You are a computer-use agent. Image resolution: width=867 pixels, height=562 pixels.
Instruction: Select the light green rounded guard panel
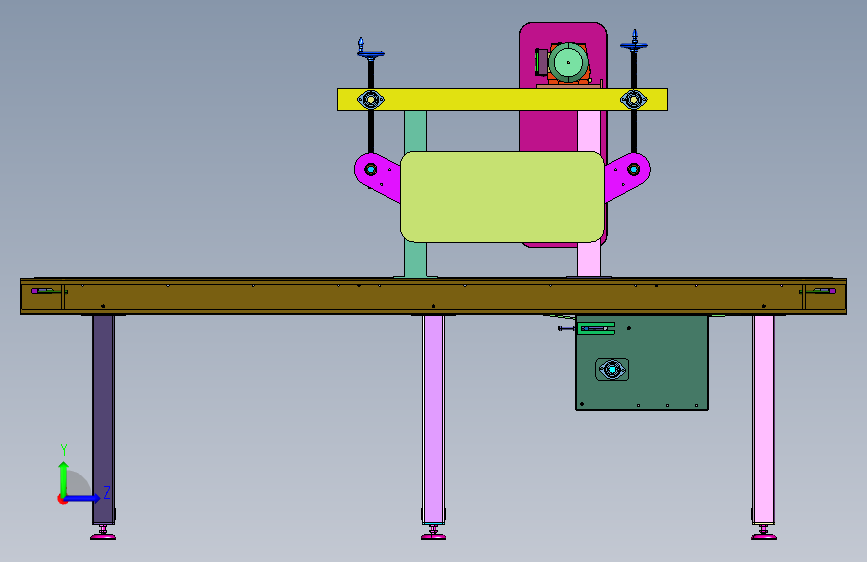(x=502, y=197)
